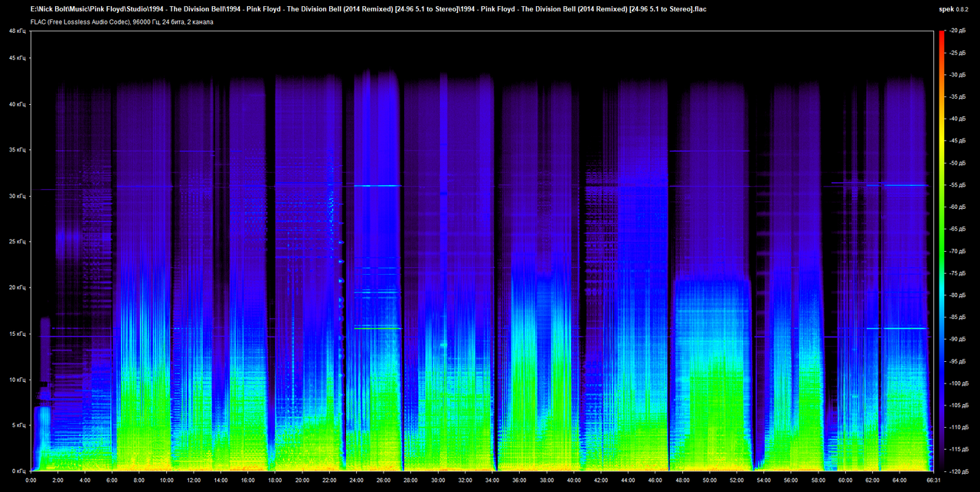Click the 26:00 time axis label
The image size is (980, 492).
[x=383, y=481]
